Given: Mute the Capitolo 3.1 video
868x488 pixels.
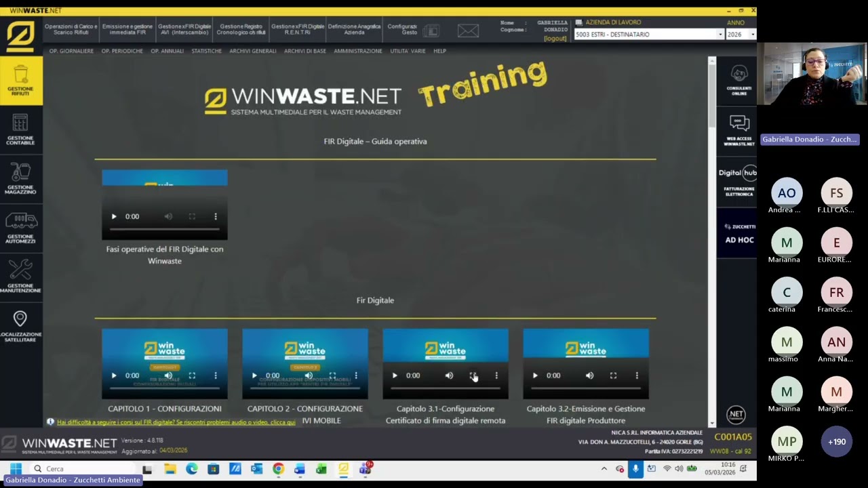Looking at the screenshot, I should coord(449,375).
